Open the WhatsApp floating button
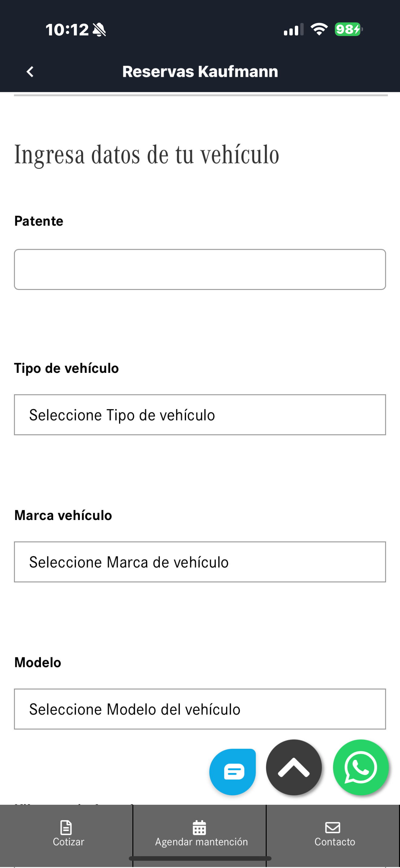The image size is (400, 868). pos(361,767)
